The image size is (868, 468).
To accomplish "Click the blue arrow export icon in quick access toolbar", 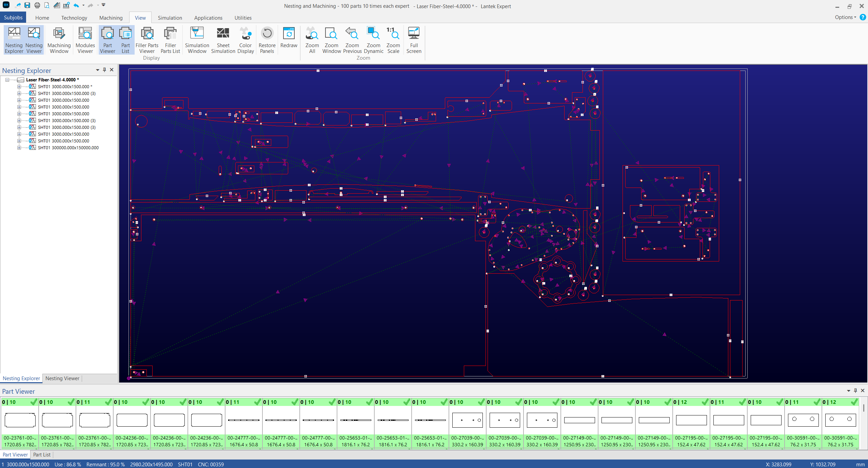I will (18, 5).
